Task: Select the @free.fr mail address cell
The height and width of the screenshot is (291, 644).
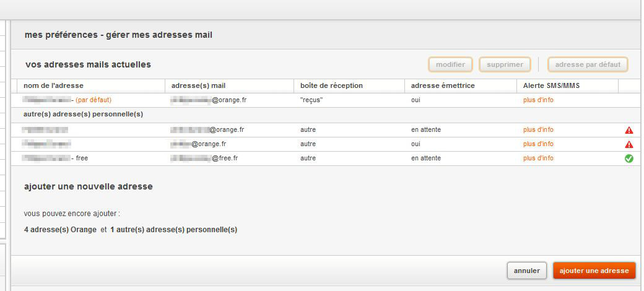Action: pyautogui.click(x=204, y=159)
